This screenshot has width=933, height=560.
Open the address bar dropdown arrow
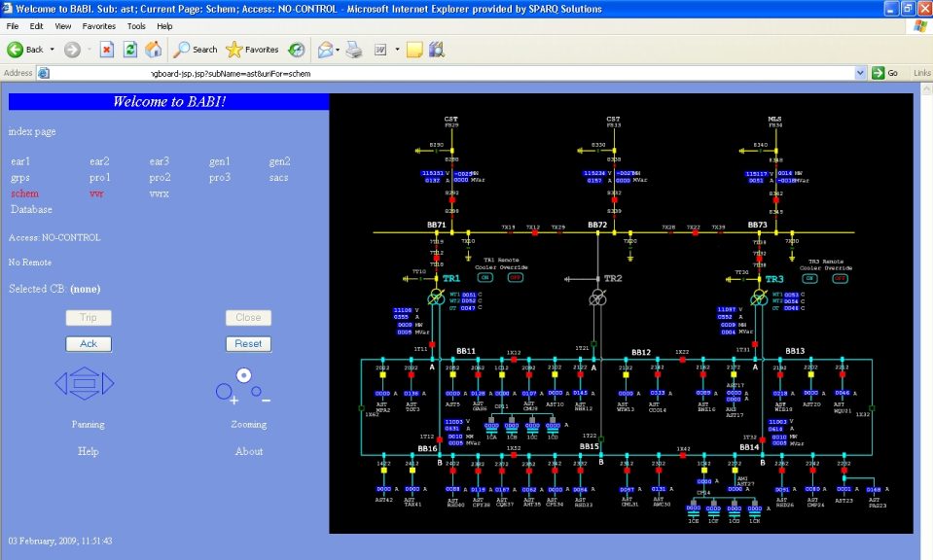860,73
